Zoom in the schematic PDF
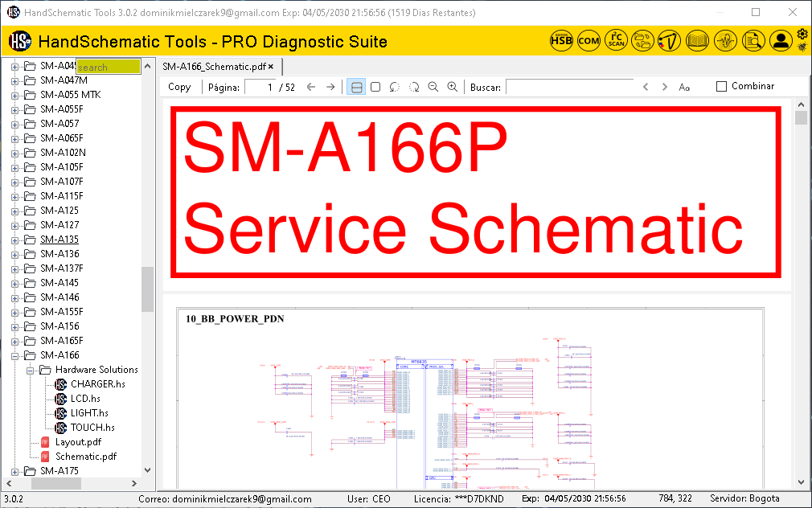Image resolution: width=812 pixels, height=508 pixels. tap(452, 87)
